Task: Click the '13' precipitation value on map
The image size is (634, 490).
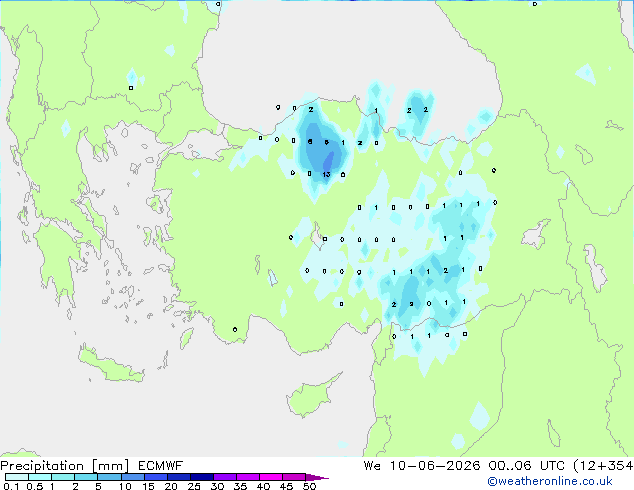Action: click(x=326, y=175)
